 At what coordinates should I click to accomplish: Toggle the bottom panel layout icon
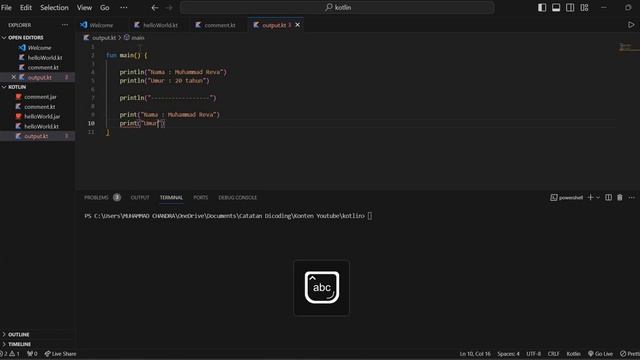pyautogui.click(x=556, y=7)
